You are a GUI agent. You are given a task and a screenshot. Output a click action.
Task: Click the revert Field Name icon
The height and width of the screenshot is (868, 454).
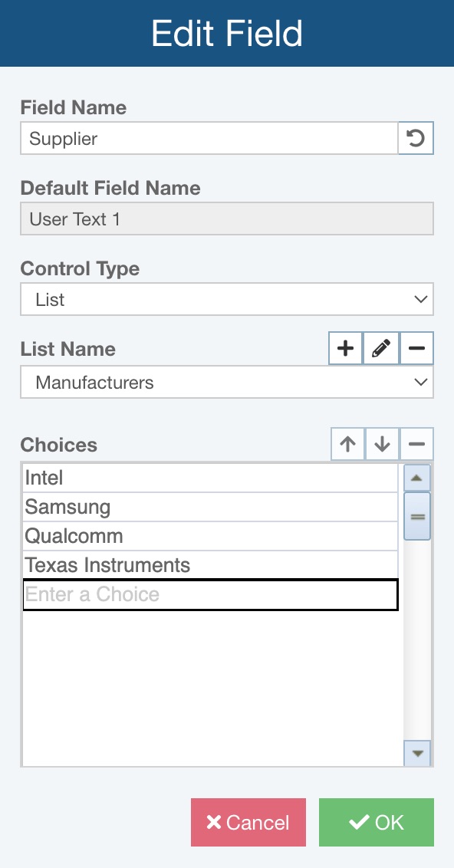click(x=415, y=138)
